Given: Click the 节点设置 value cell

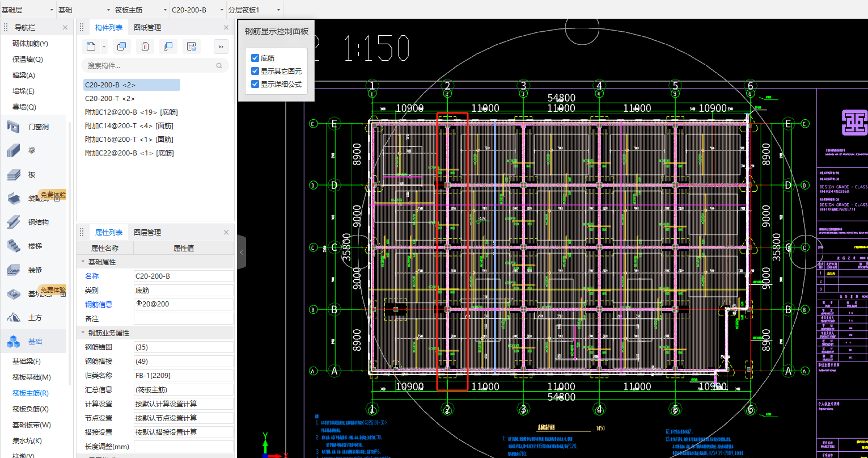Looking at the screenshot, I should (x=184, y=418).
